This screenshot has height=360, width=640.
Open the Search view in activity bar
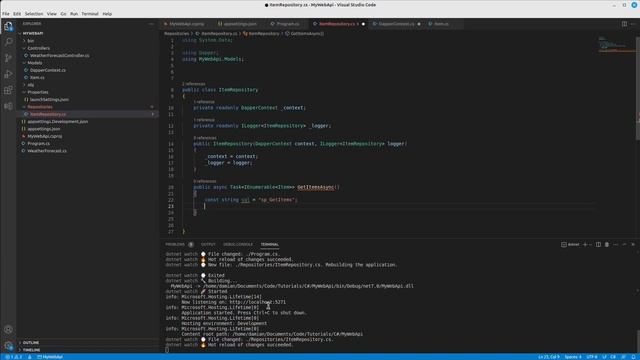click(x=8, y=42)
